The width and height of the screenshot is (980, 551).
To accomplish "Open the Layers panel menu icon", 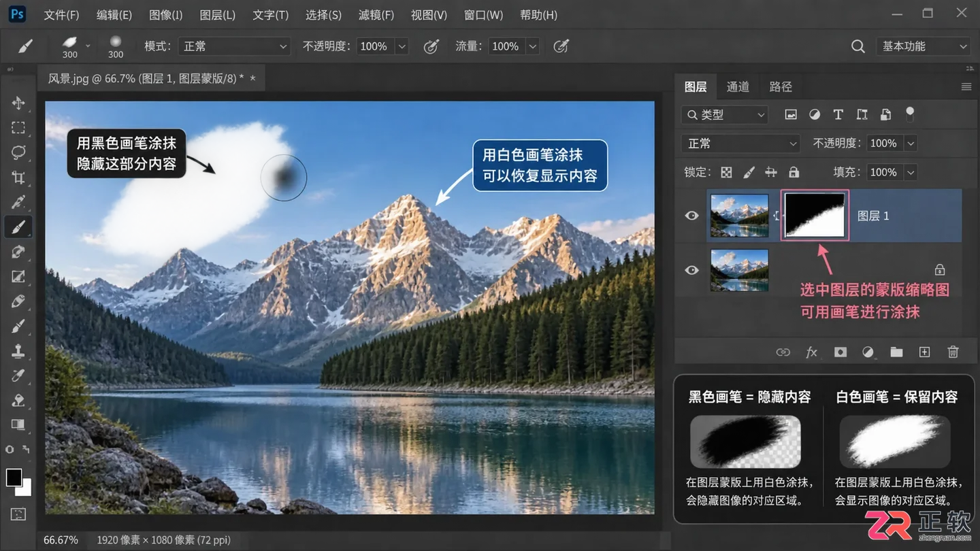I will coord(966,86).
